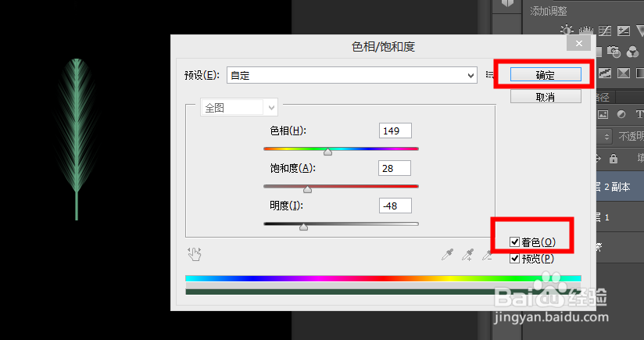Open the 预设 preset dropdown

point(352,75)
